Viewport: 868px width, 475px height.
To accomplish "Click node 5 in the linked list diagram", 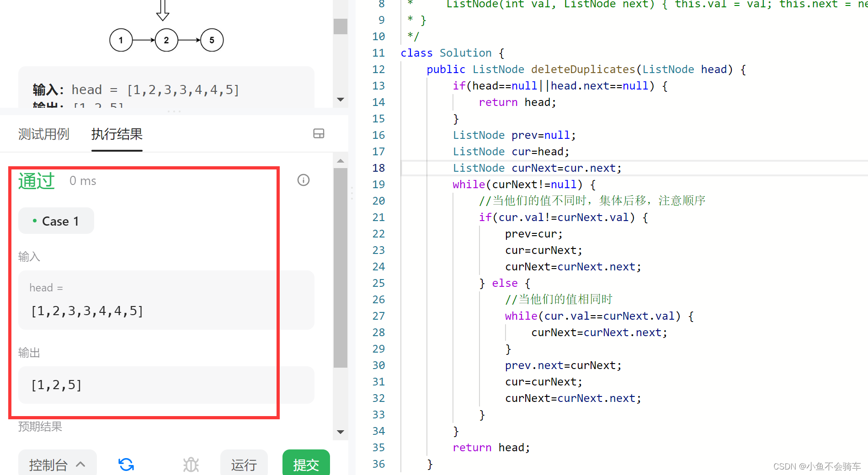I will coord(212,40).
